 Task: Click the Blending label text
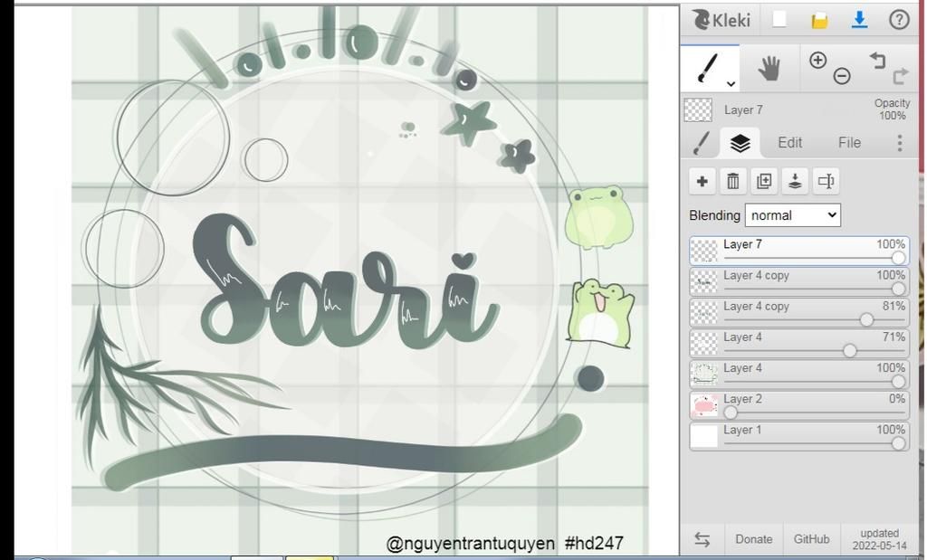click(x=714, y=215)
